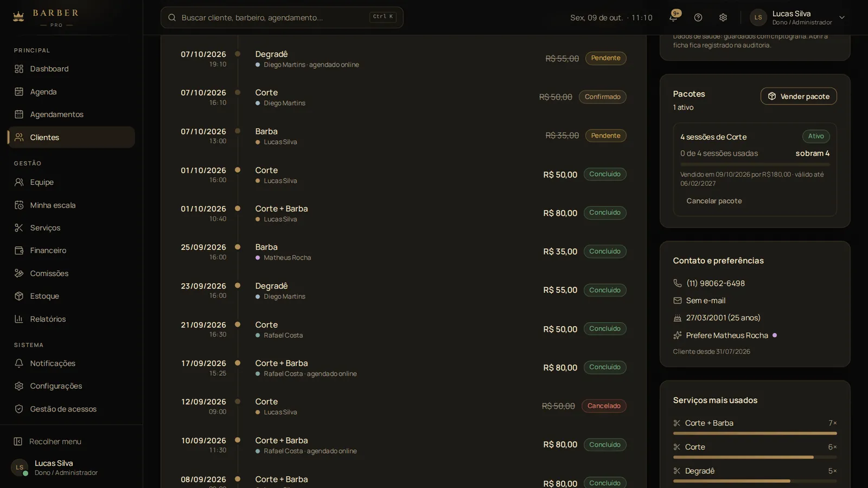Image resolution: width=868 pixels, height=488 pixels.
Task: Click the sparkle icon beside Prefere Matheus Rocha
Action: point(678,335)
